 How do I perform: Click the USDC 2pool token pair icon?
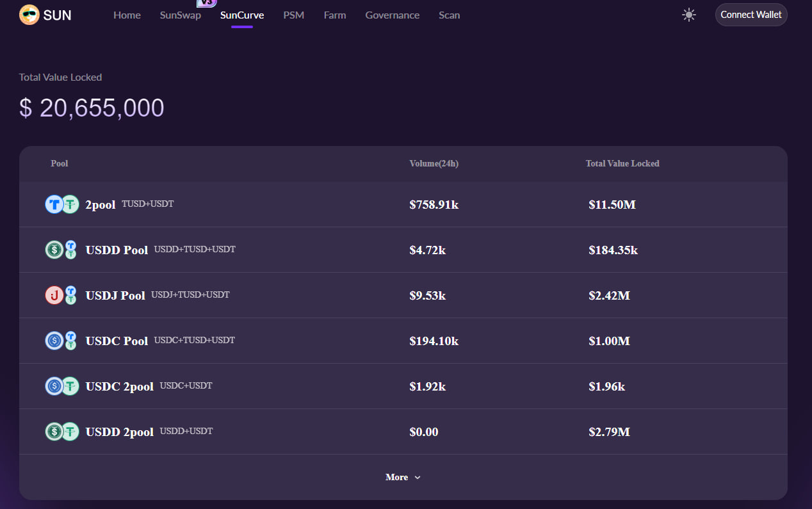coord(61,386)
